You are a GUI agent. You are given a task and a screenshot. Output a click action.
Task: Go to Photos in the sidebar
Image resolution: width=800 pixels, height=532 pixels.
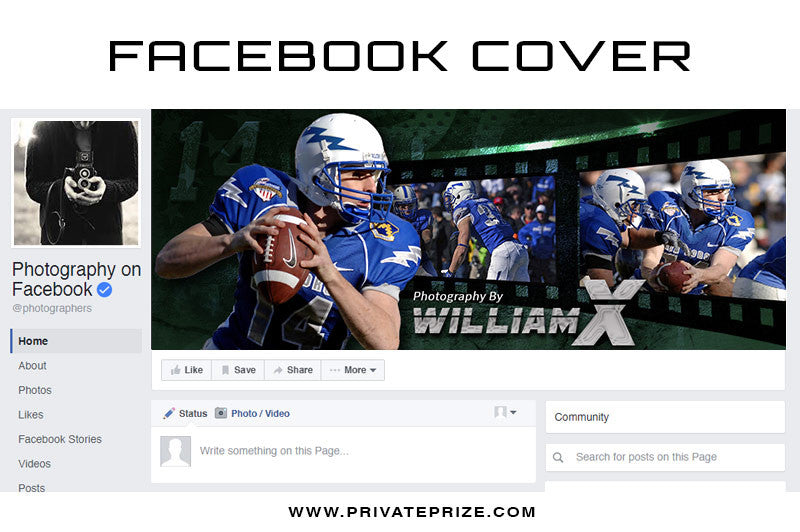[x=35, y=390]
